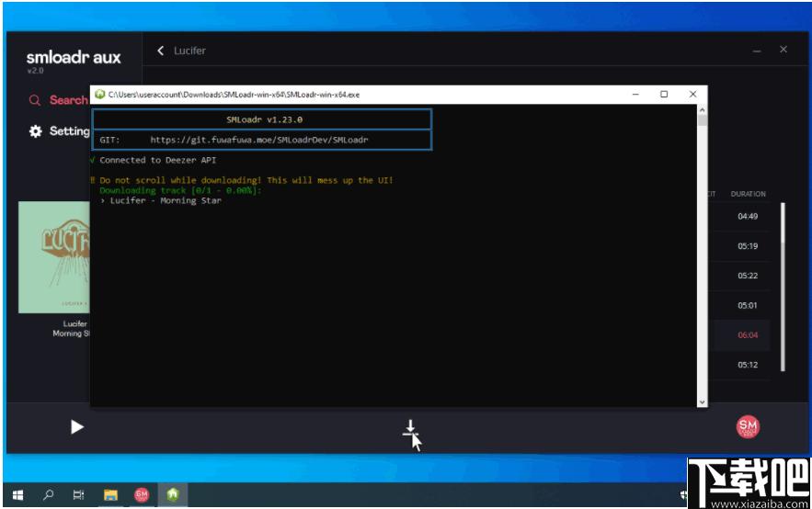Click the console scrollbar up arrow
Screen dimensions: 812x509
(x=703, y=110)
